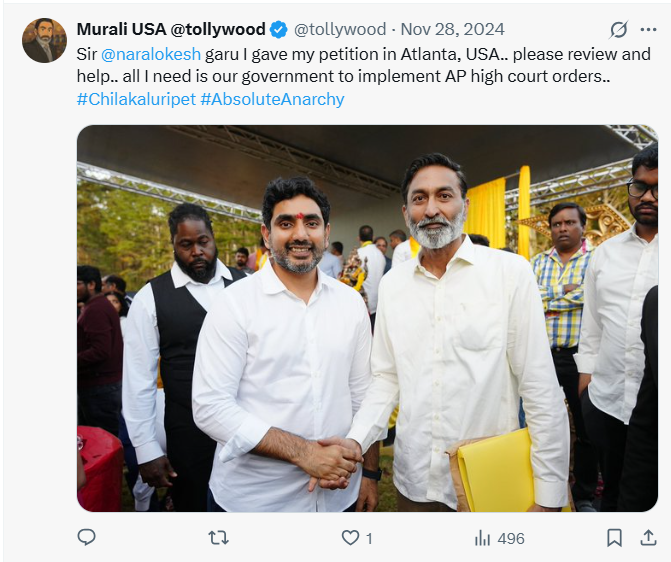The height and width of the screenshot is (562, 671).
Task: Open the handshake photo attachment
Action: [x=367, y=318]
